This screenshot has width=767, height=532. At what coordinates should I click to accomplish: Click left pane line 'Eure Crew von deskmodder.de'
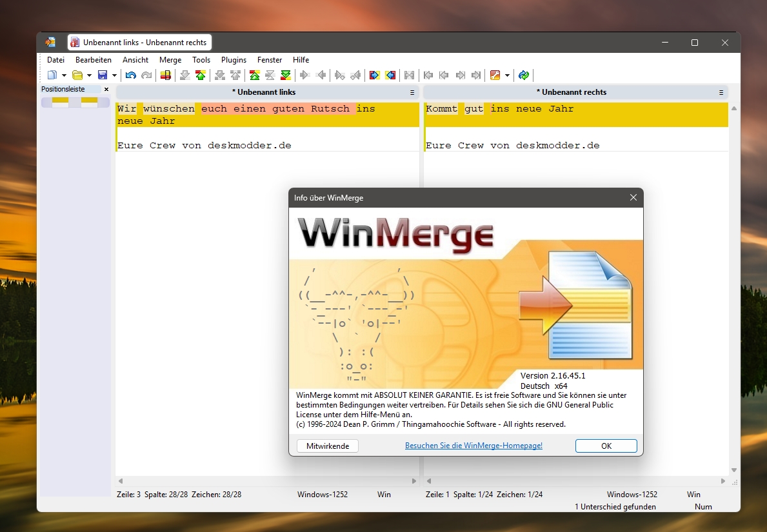point(204,145)
